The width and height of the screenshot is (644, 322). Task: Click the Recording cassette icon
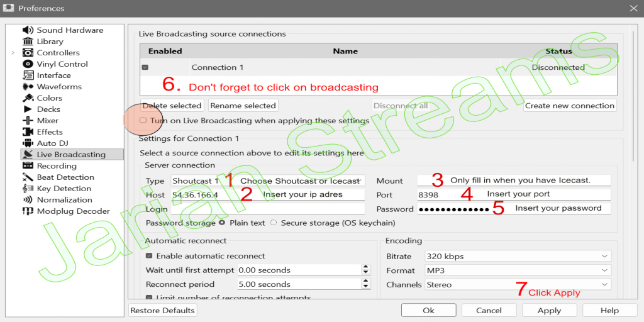(x=28, y=166)
